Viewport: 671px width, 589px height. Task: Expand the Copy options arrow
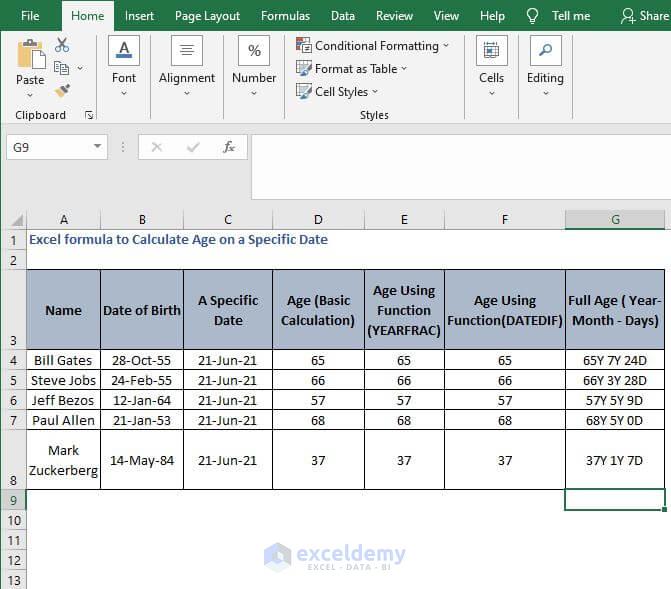pos(80,68)
